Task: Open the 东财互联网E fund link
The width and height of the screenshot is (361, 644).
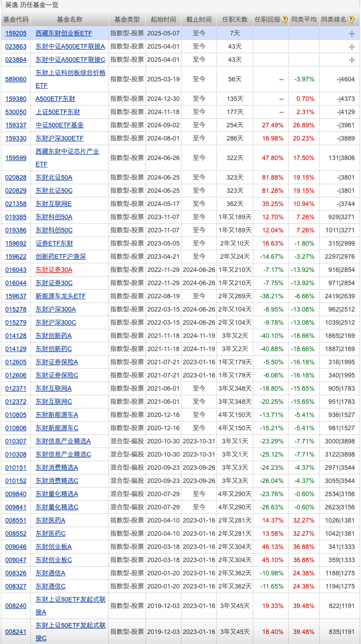Action: pyautogui.click(x=54, y=204)
